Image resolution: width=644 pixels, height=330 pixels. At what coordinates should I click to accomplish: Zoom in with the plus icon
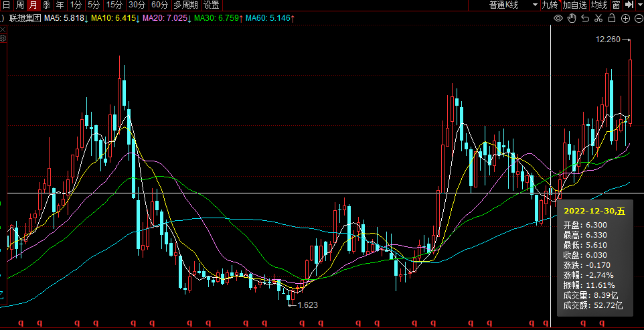pyautogui.click(x=625, y=18)
